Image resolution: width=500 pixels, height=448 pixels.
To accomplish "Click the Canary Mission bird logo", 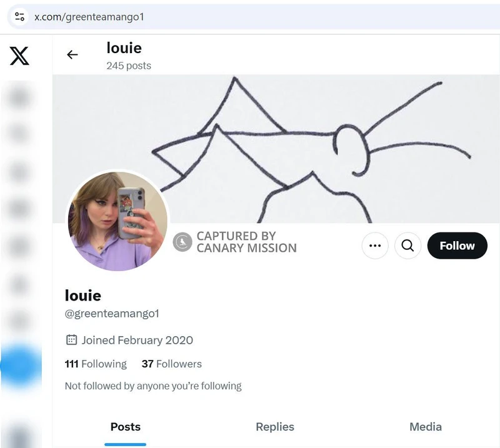I will point(182,242).
